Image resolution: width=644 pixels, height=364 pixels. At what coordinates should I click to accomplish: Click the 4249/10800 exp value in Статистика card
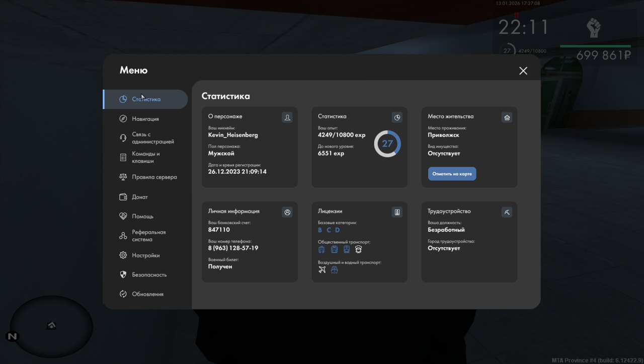[x=342, y=135]
